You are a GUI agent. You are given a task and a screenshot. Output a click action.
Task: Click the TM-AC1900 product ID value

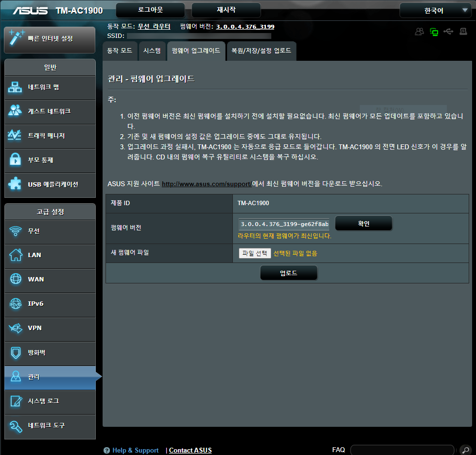click(x=253, y=203)
